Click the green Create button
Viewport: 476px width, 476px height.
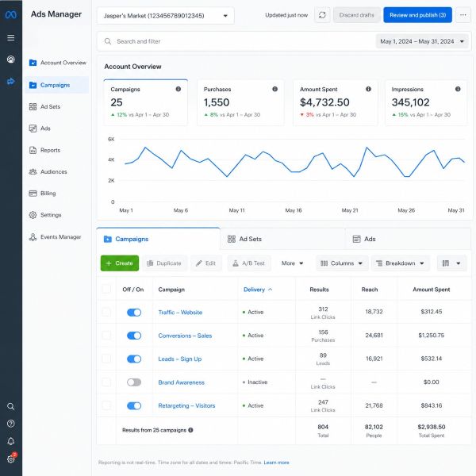120,263
